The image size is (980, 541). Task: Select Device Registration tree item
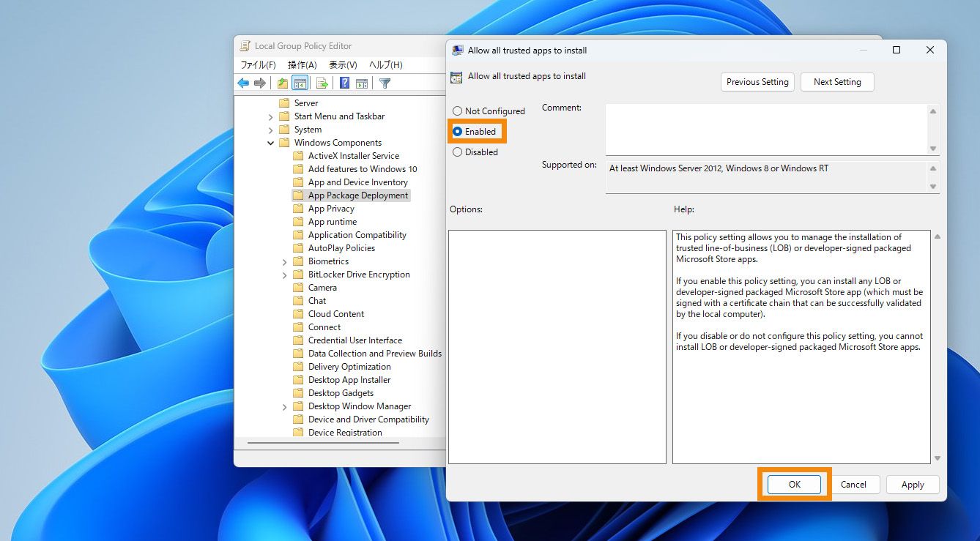coord(345,433)
